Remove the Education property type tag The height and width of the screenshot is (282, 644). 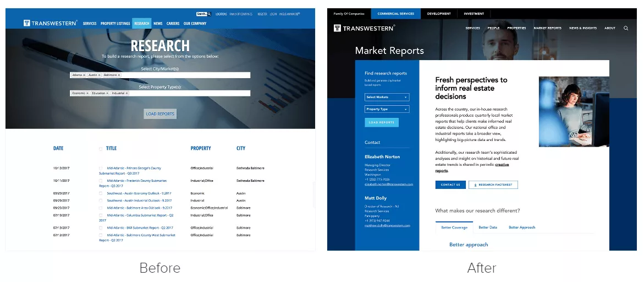click(107, 93)
